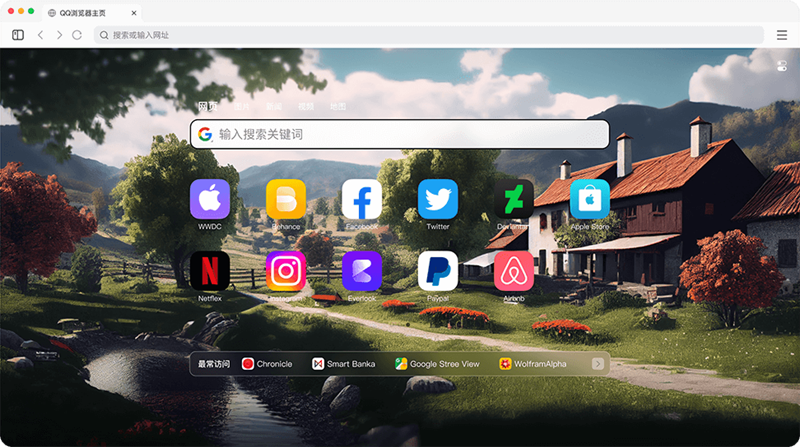Image resolution: width=800 pixels, height=447 pixels.
Task: Reload the page with refresh icon
Action: tap(77, 35)
